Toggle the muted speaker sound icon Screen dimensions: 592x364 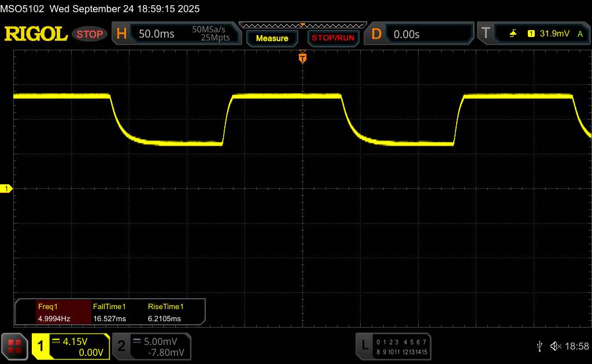coord(556,346)
